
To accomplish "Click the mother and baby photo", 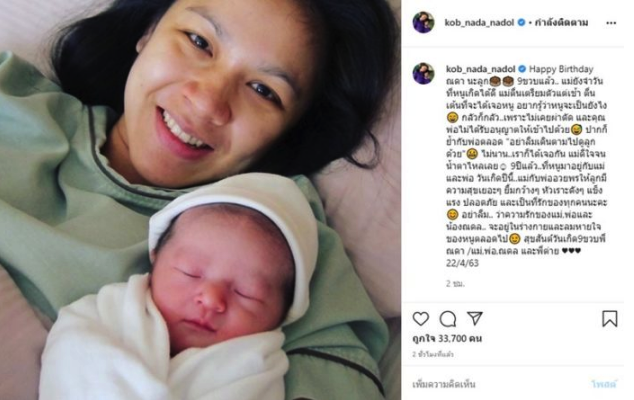I will (201, 200).
